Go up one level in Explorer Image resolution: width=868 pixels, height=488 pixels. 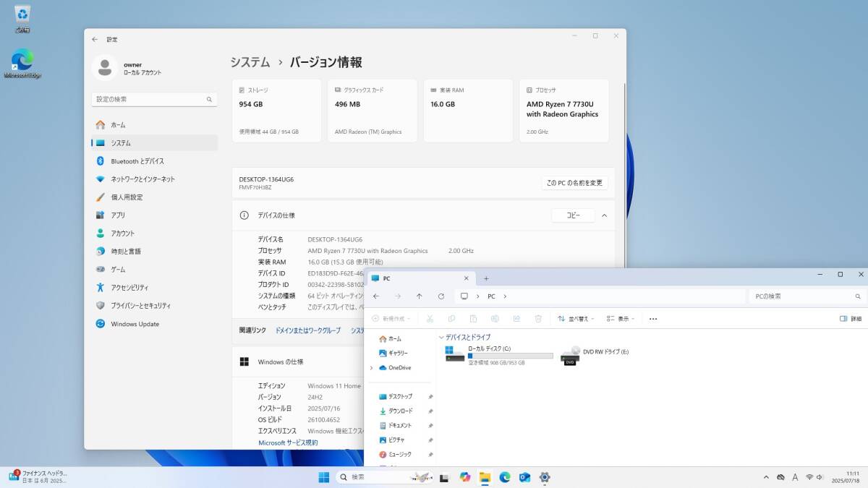coord(419,296)
